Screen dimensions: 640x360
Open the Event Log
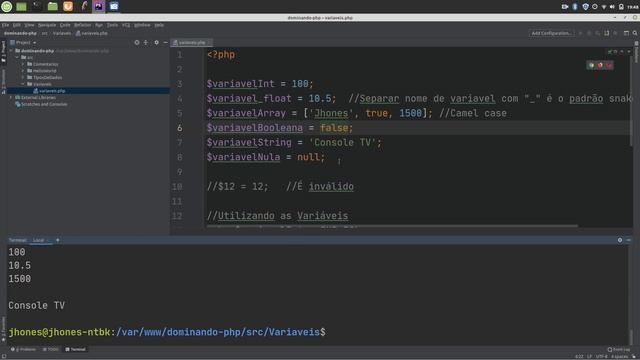point(619,349)
